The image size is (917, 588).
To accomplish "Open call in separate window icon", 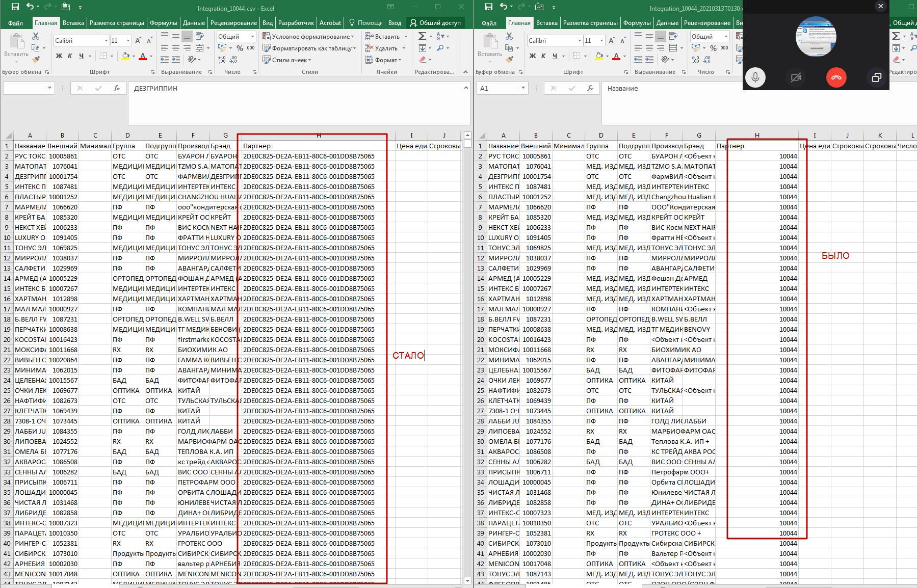I will tap(876, 77).
